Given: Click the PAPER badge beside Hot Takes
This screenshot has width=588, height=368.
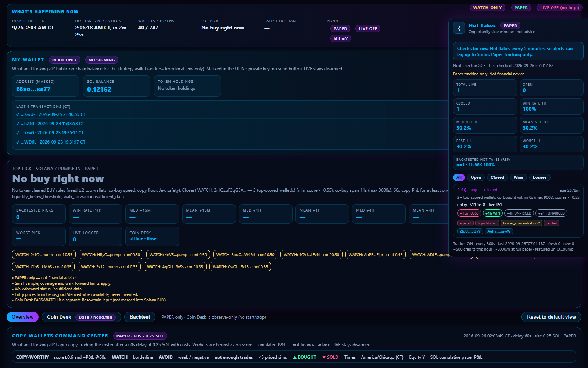Looking at the screenshot, I should (510, 26).
